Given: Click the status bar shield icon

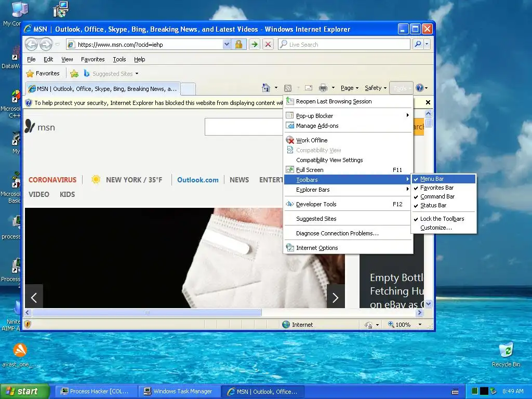Looking at the screenshot, I should click(x=28, y=324).
